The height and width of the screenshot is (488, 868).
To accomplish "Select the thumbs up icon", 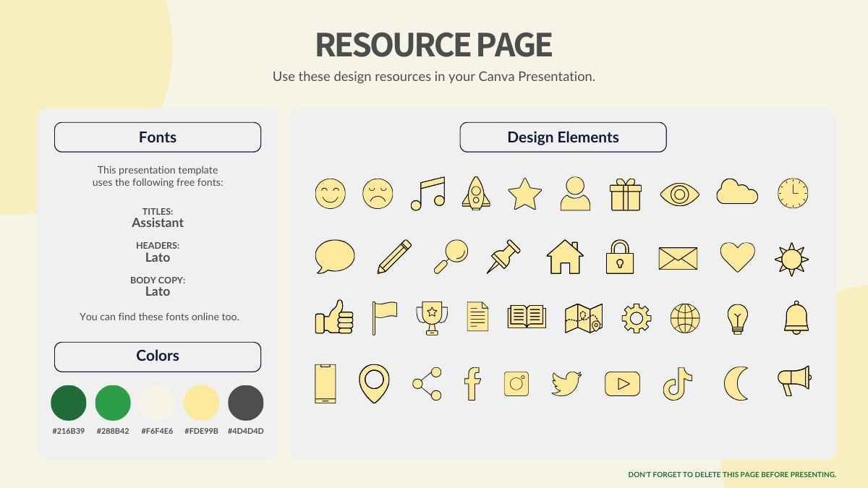I will coord(334,317).
